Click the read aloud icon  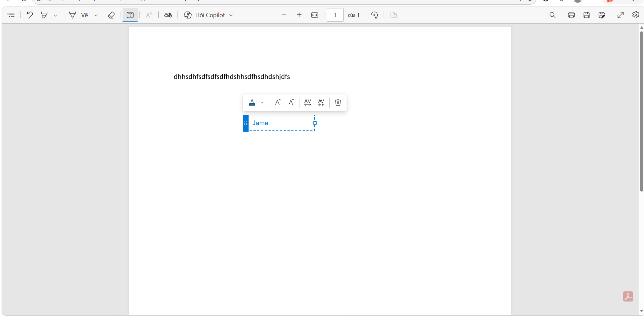[x=149, y=15]
